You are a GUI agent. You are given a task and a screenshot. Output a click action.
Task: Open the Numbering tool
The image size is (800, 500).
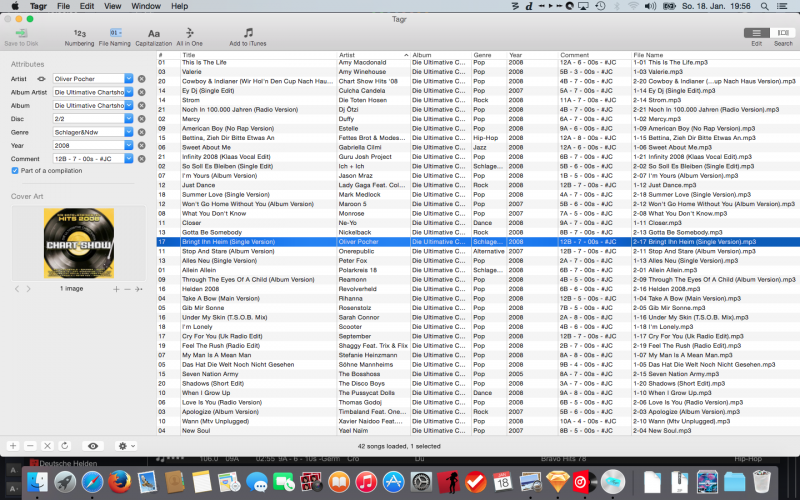(x=80, y=34)
